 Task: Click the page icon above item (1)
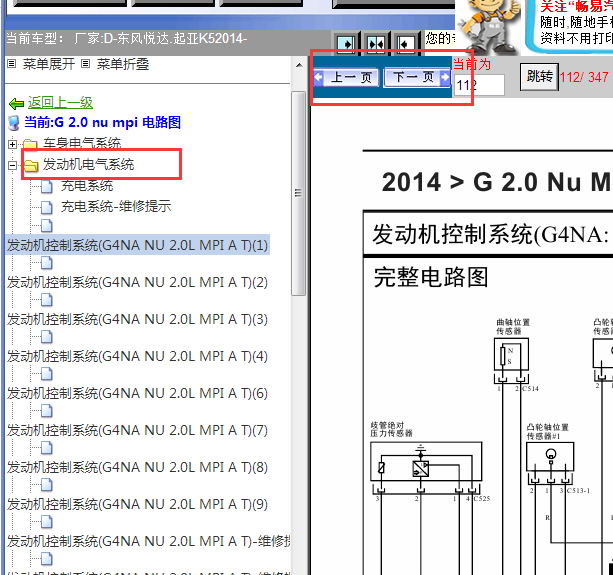pyautogui.click(x=47, y=226)
